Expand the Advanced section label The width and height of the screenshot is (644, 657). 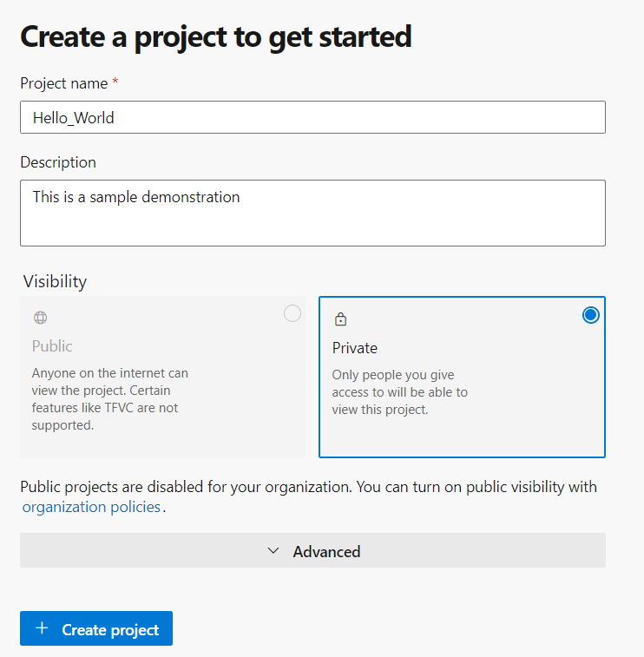click(326, 551)
